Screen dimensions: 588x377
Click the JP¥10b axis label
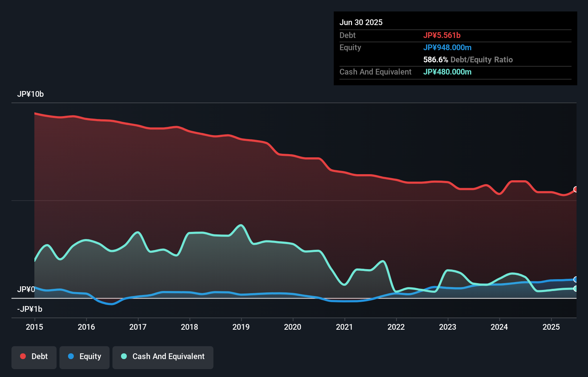tap(30, 94)
